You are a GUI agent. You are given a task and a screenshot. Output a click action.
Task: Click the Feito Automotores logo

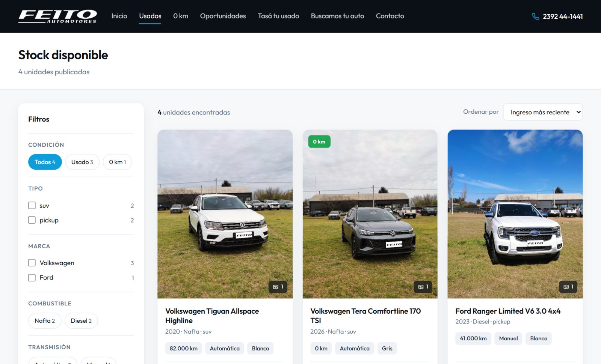[x=58, y=16]
